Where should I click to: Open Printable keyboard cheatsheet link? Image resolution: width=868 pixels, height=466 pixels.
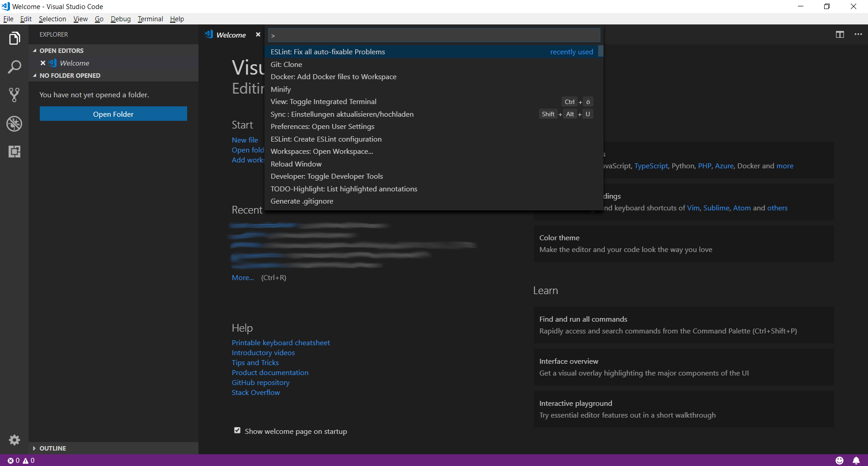pyautogui.click(x=281, y=343)
